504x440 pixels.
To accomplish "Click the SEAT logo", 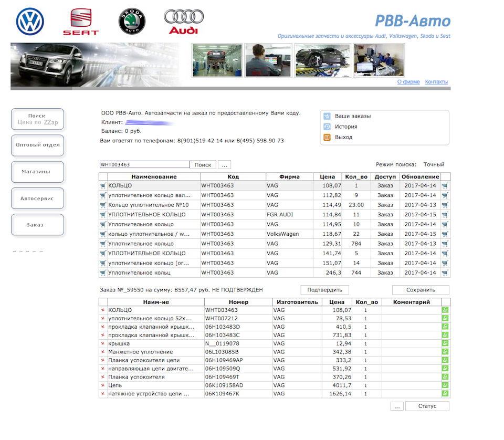I will pos(81,22).
